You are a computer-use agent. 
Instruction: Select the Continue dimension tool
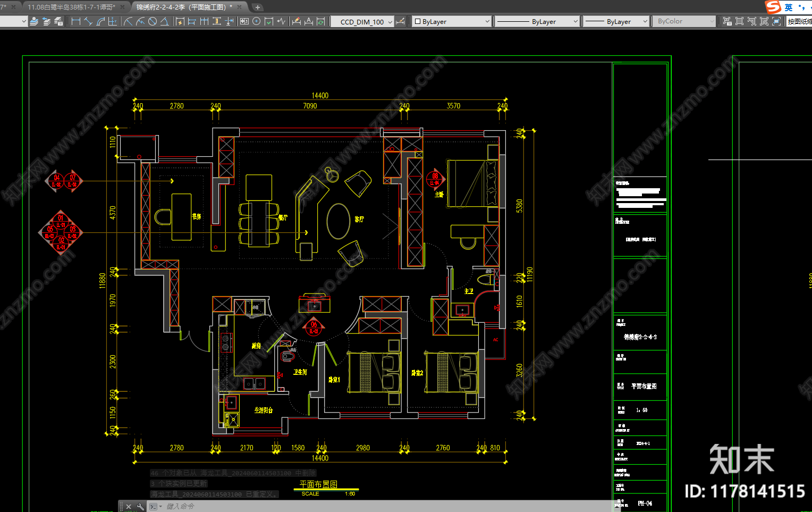tap(204, 21)
